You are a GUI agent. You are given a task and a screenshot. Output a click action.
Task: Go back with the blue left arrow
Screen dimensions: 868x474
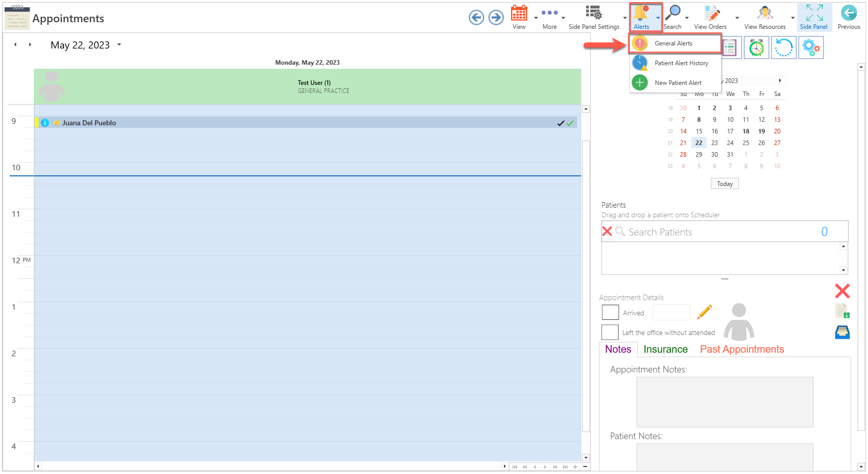tap(476, 18)
